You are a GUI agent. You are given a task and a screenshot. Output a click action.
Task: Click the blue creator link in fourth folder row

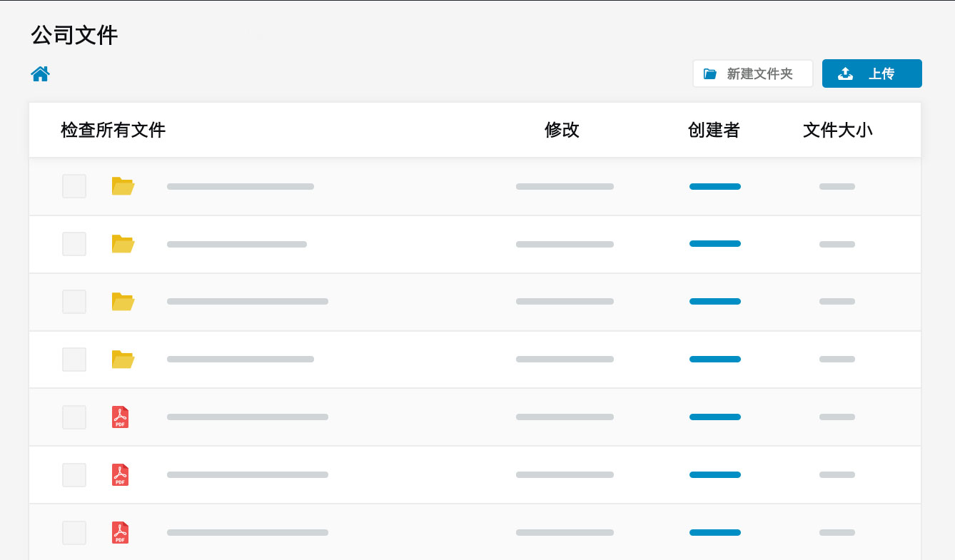(715, 360)
